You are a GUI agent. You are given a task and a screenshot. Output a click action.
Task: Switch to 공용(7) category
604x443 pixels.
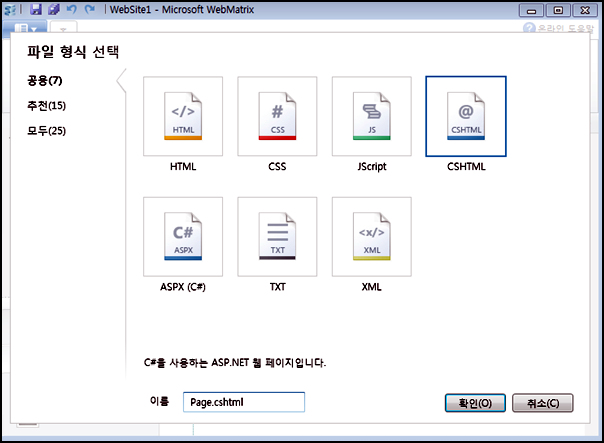click(x=44, y=81)
